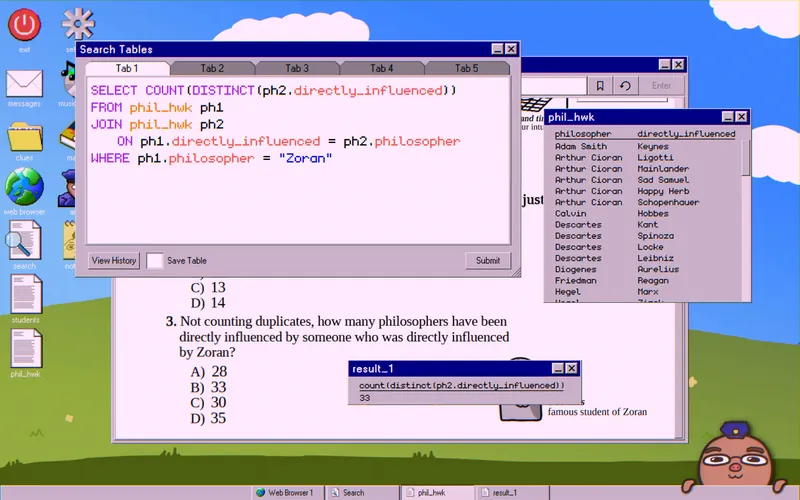The height and width of the screenshot is (500, 800).
Task: Switch to Tab 2 in Search Tables
Action: coord(212,68)
